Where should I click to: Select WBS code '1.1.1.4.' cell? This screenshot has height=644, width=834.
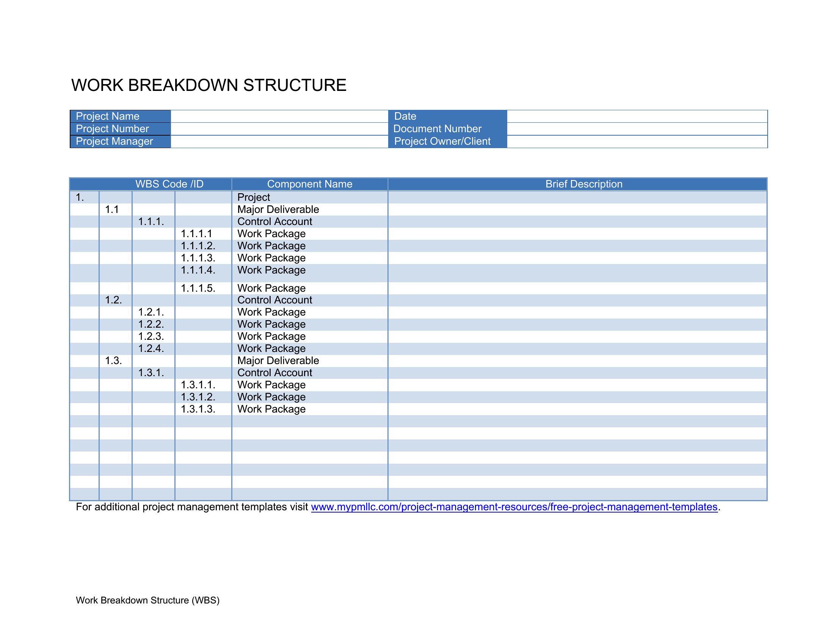pos(203,273)
